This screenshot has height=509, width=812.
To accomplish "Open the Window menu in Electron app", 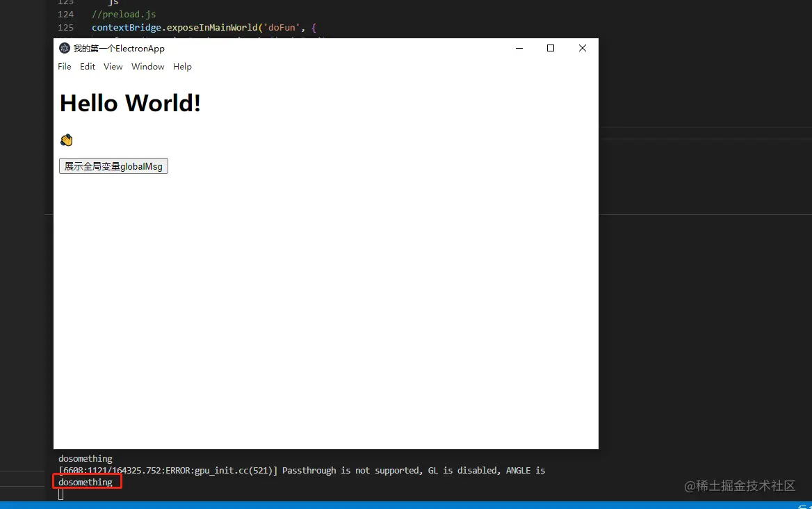I will click(x=147, y=66).
